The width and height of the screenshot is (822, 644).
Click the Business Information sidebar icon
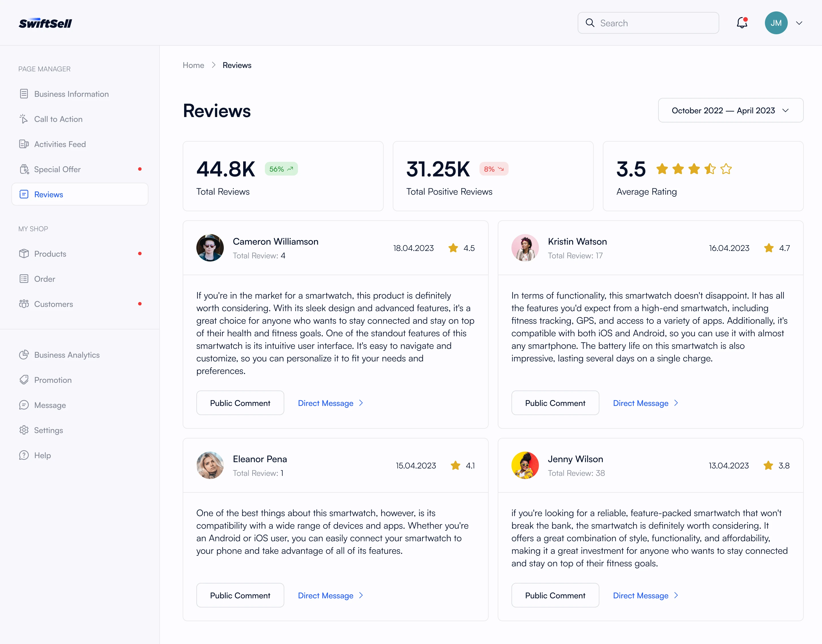click(x=24, y=94)
